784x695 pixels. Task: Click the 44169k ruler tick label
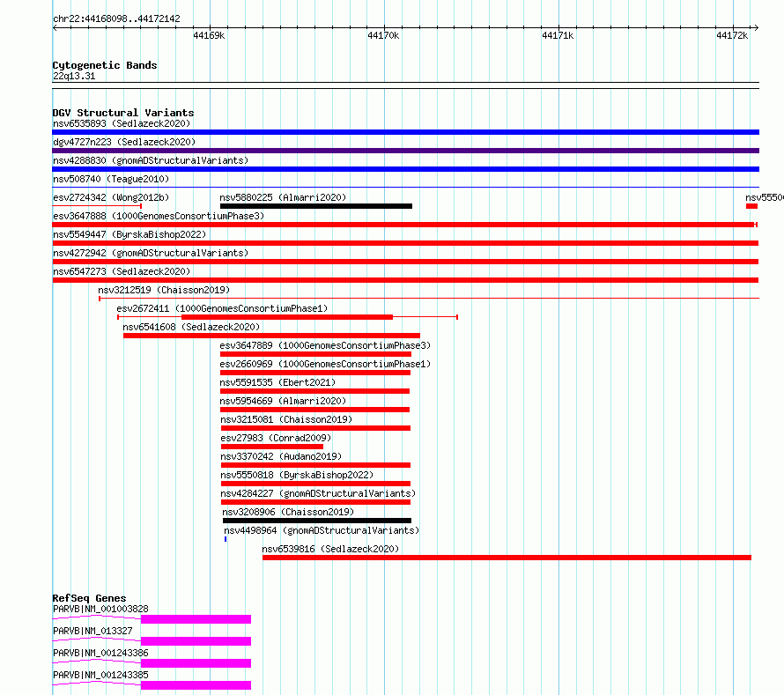click(209, 35)
